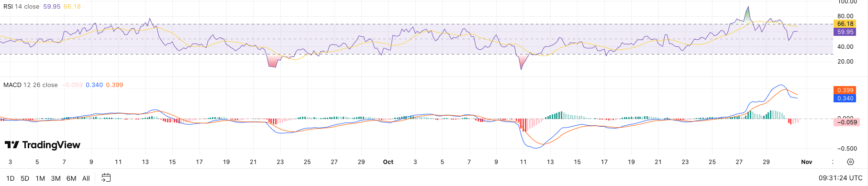Screen dimensions: 868x186
Task: Open the go-to-date calendar icon
Action: point(106,178)
